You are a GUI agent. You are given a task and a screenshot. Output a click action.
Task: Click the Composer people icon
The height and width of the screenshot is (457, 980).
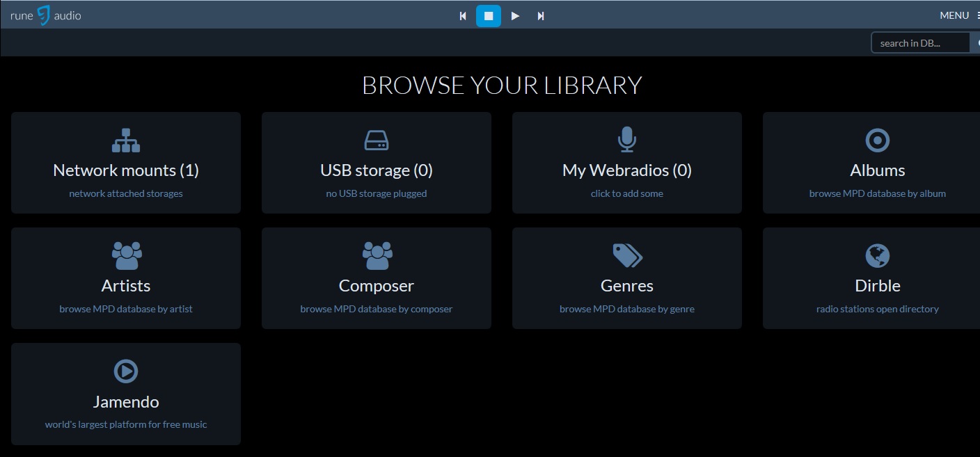(x=377, y=256)
